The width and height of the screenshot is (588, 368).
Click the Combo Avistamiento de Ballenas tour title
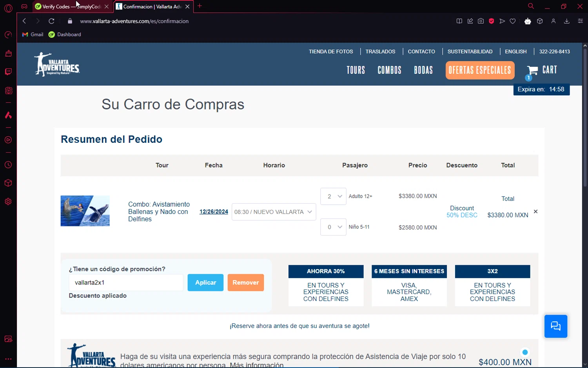(x=159, y=211)
